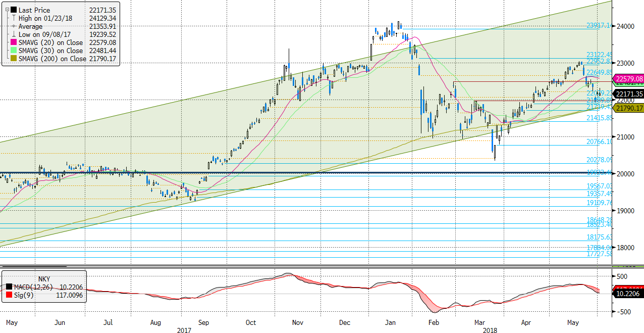This screenshot has height=333, width=644.
Task: Click the 2018 year label on time axis
Action: [490, 329]
